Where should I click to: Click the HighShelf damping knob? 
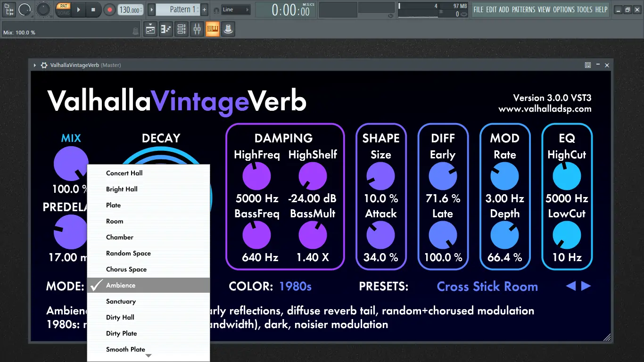coord(313,177)
